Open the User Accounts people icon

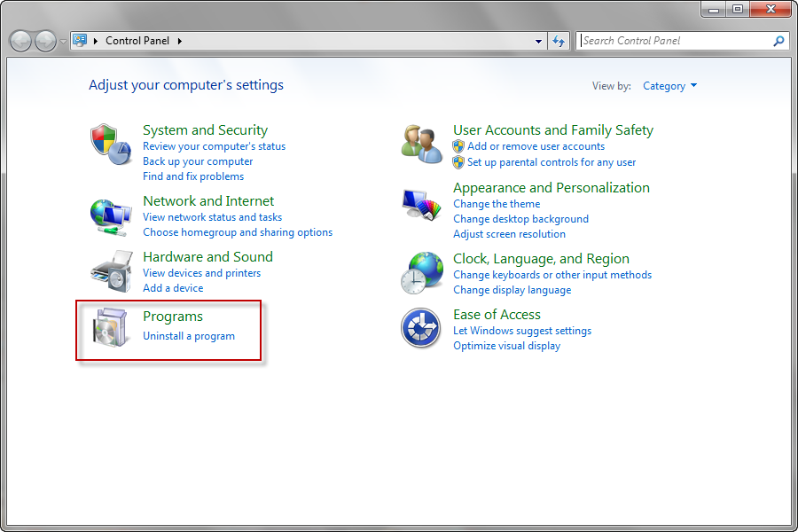click(x=421, y=144)
